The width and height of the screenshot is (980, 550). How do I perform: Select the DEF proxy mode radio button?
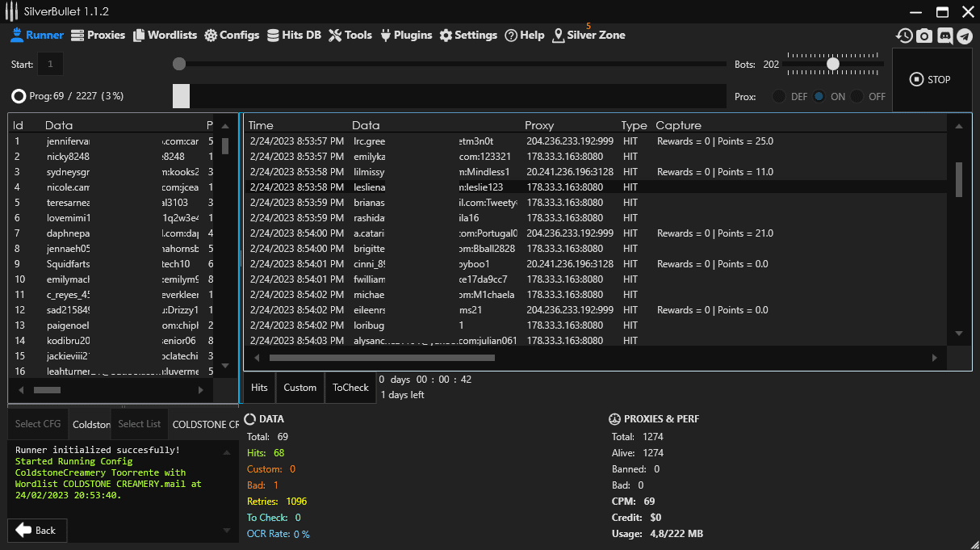coord(779,96)
